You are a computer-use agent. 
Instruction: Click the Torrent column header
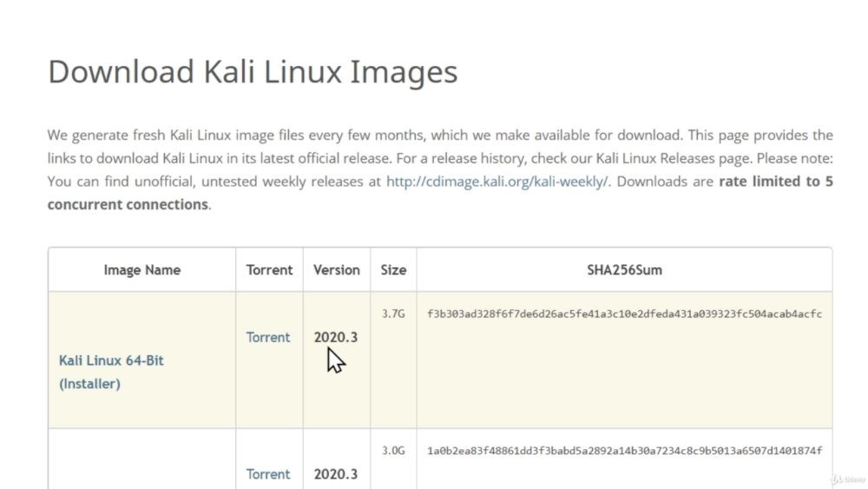point(269,270)
